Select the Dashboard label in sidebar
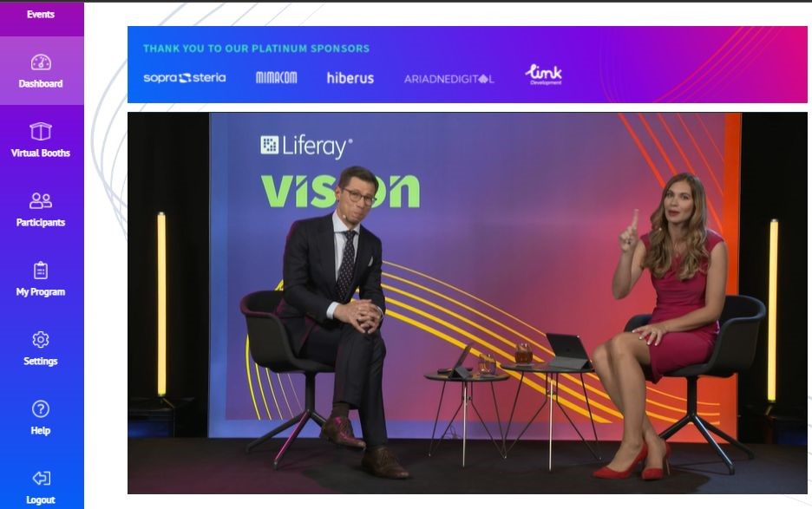Image resolution: width=812 pixels, height=509 pixels. click(x=41, y=83)
